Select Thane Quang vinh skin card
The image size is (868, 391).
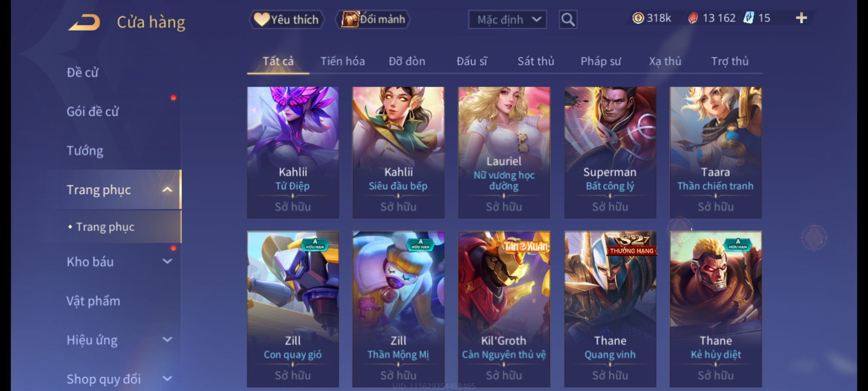coord(610,309)
